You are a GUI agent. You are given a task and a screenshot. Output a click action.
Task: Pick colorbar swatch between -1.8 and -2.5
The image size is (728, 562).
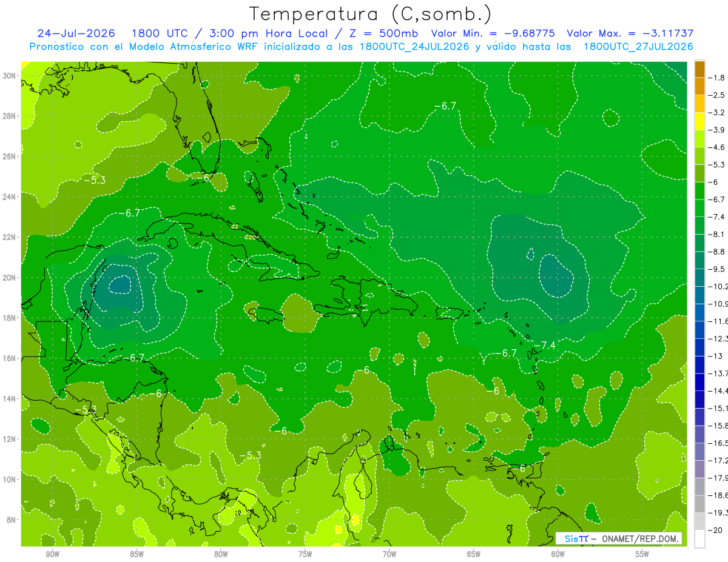click(x=699, y=87)
